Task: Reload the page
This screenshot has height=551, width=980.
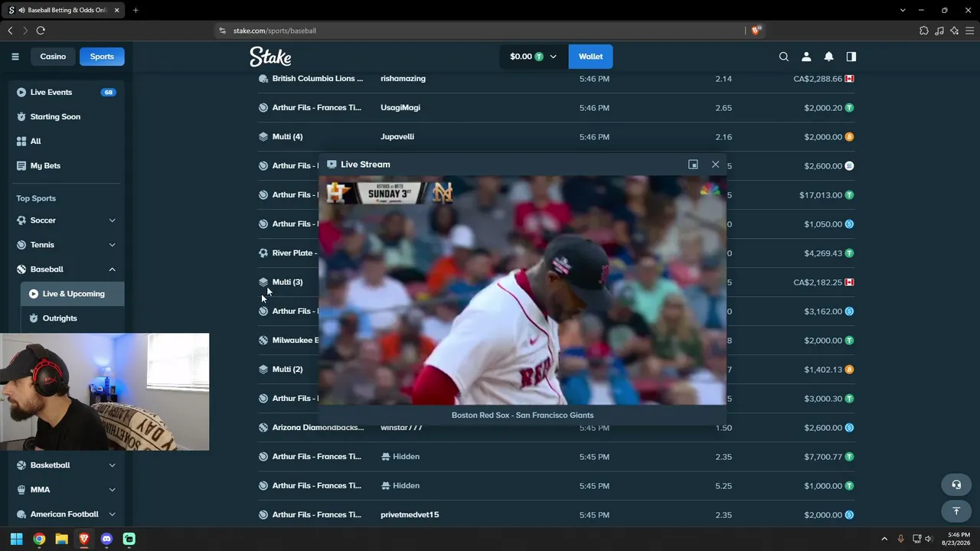Action: coord(41,31)
